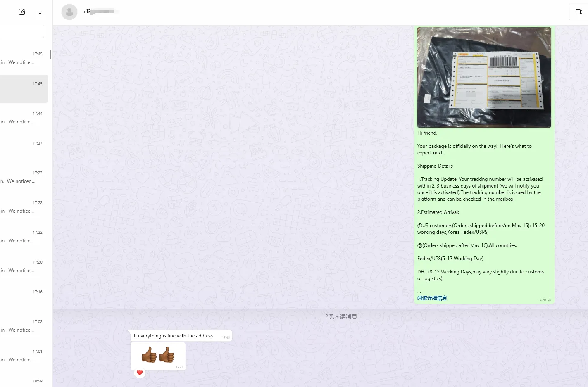Open the chat row timestamped 17:37
The image size is (588, 387).
click(24, 148)
